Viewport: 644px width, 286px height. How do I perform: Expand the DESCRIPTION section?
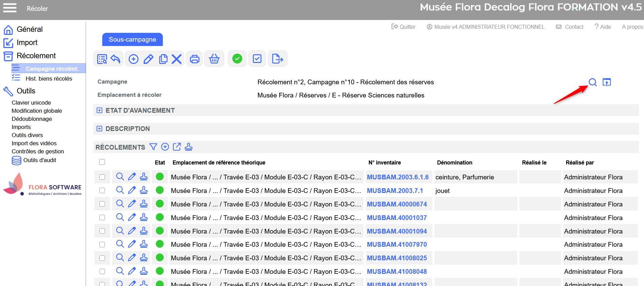click(x=100, y=129)
